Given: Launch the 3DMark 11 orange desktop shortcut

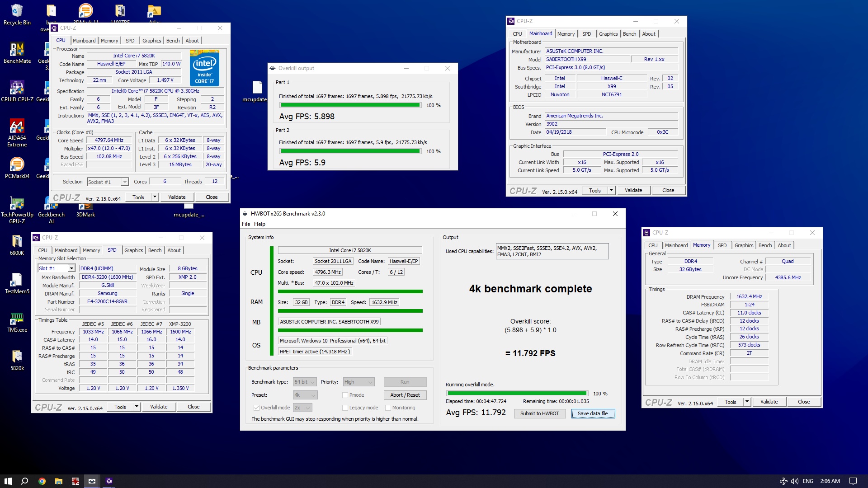Looking at the screenshot, I should [85, 13].
